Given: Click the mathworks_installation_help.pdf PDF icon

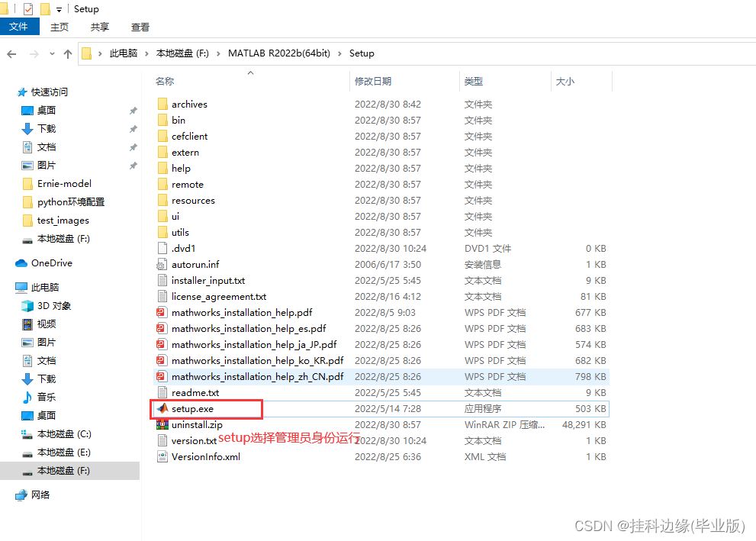Looking at the screenshot, I should tap(162, 313).
